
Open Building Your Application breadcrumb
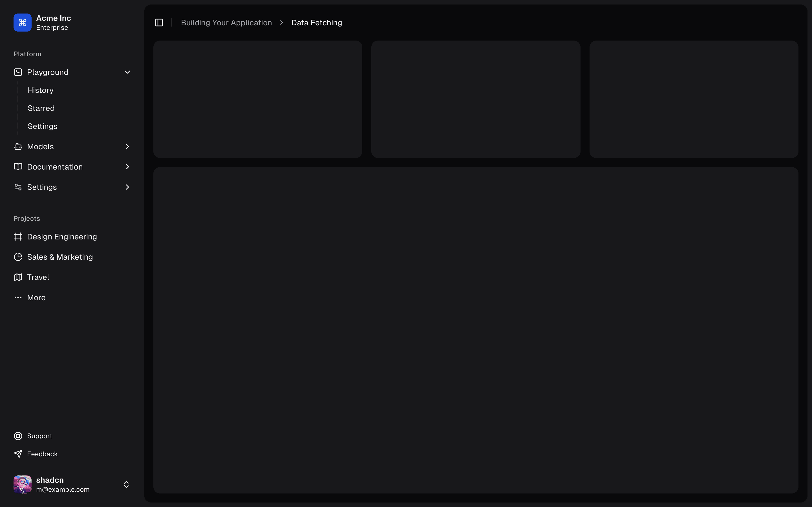226,23
